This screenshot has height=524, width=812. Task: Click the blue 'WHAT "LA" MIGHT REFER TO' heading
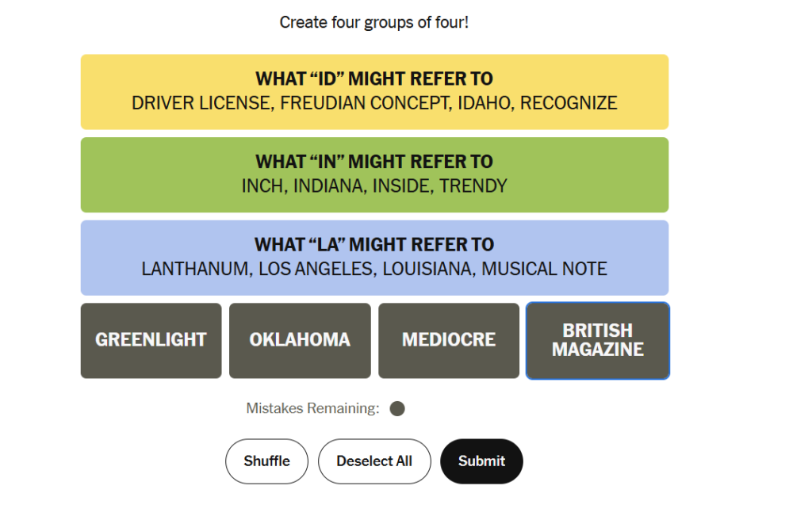374,244
